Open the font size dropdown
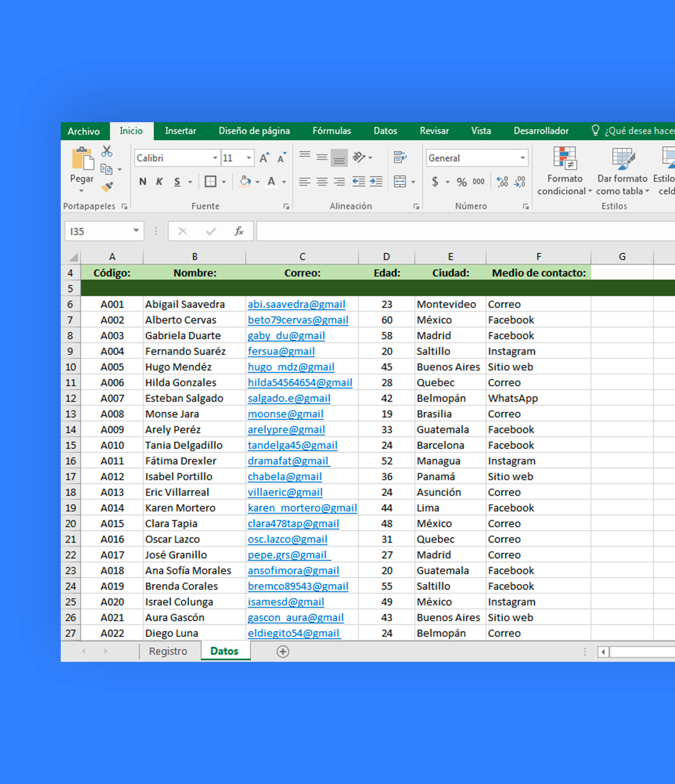Screen dimensions: 675x784 click(248, 158)
